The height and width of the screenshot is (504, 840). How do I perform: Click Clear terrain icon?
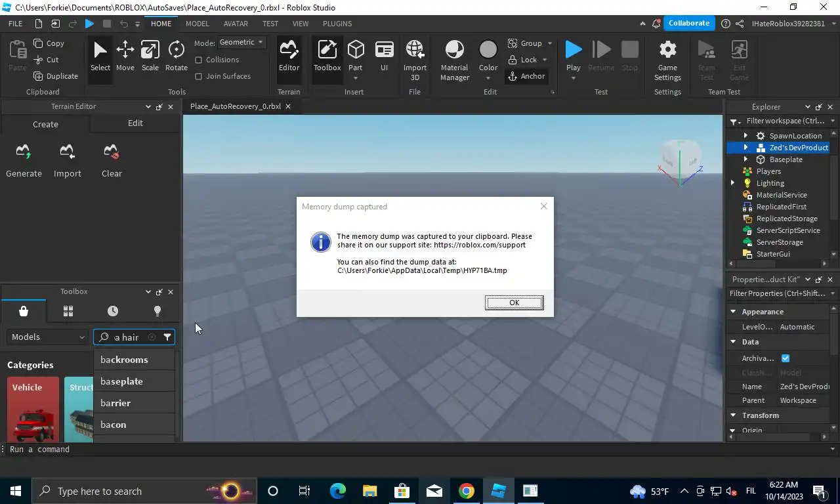click(x=111, y=152)
